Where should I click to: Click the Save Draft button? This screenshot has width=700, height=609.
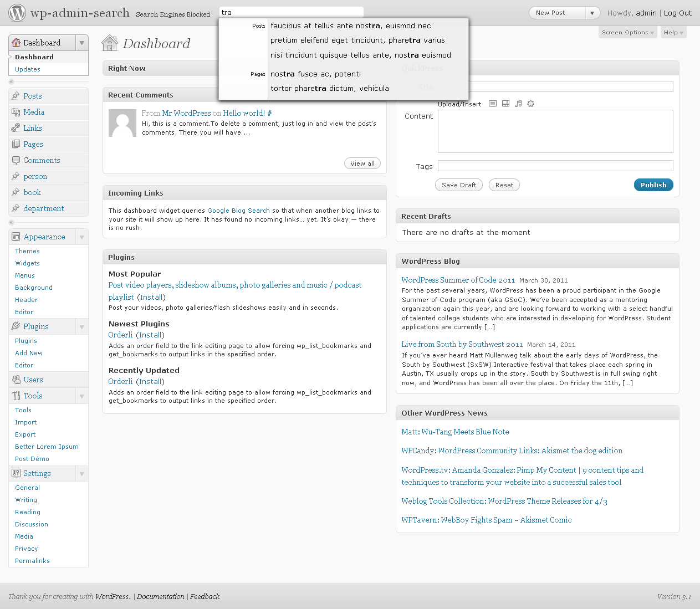point(459,185)
